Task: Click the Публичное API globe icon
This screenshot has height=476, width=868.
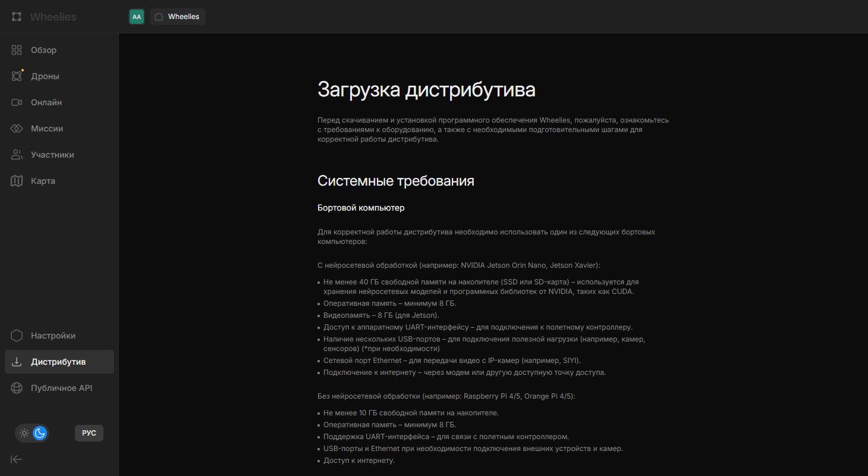Action: pyautogui.click(x=17, y=388)
